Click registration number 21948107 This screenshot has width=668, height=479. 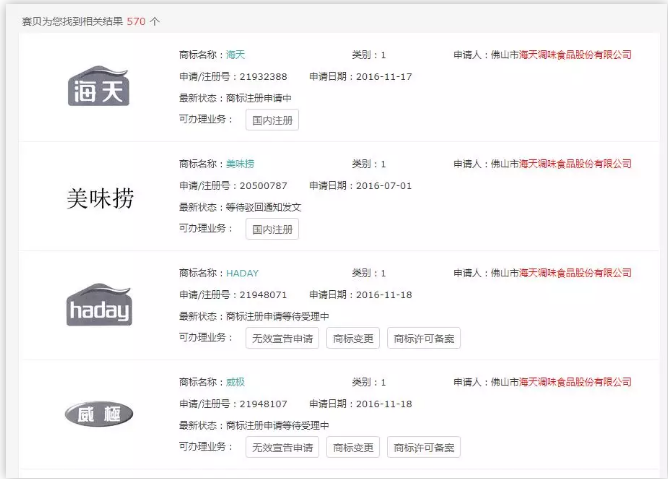coord(263,404)
